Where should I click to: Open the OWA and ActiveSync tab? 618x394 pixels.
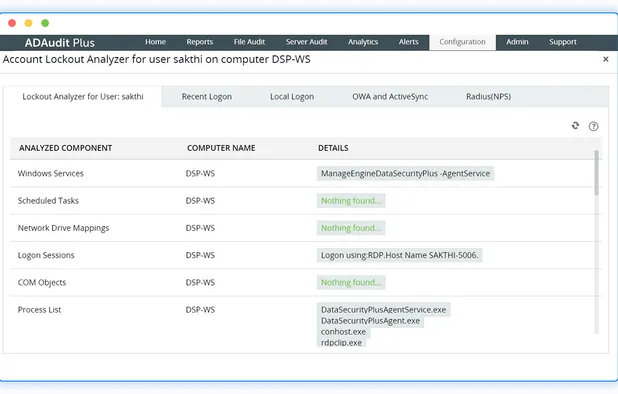(390, 97)
